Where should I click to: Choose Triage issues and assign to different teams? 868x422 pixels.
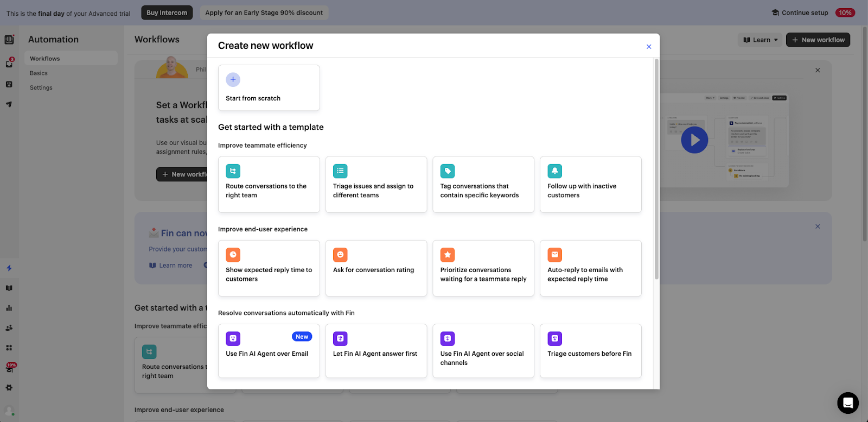pos(376,185)
